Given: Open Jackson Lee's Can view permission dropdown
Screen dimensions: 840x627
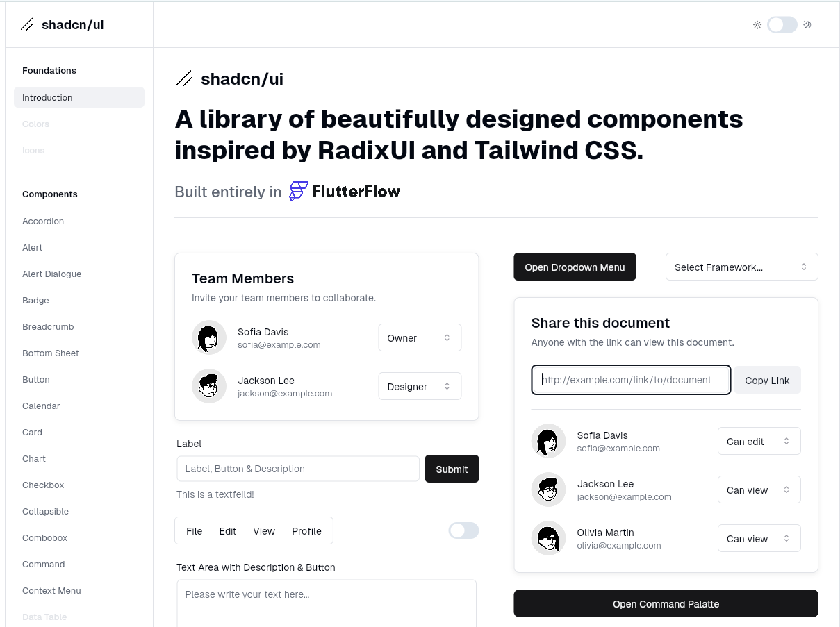Looking at the screenshot, I should coord(759,490).
